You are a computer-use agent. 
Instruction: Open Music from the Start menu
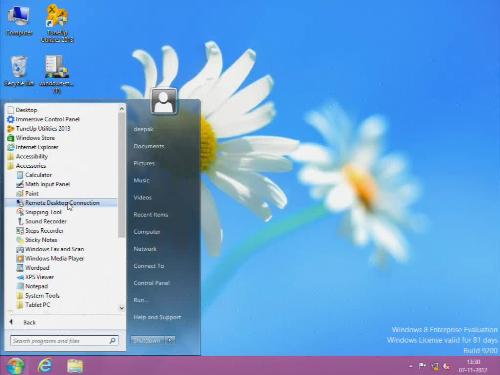tap(141, 180)
